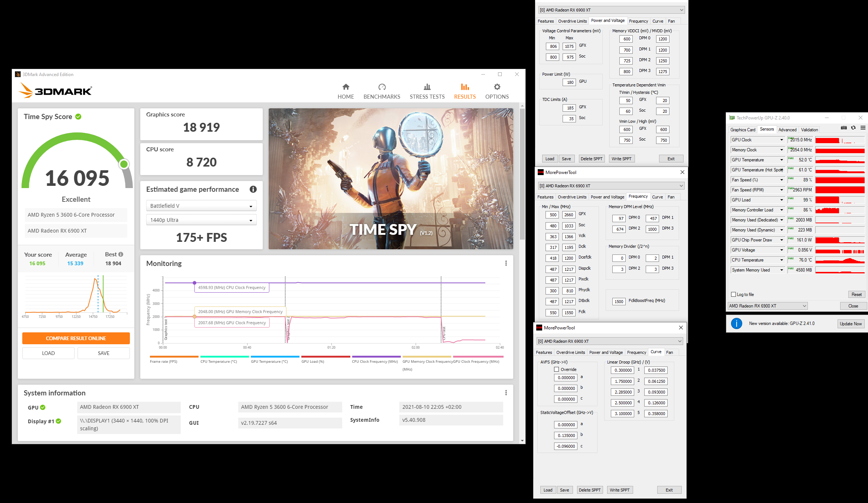Open the Benchmarks gauge icon
Viewport: 868px width, 503px height.
point(382,87)
